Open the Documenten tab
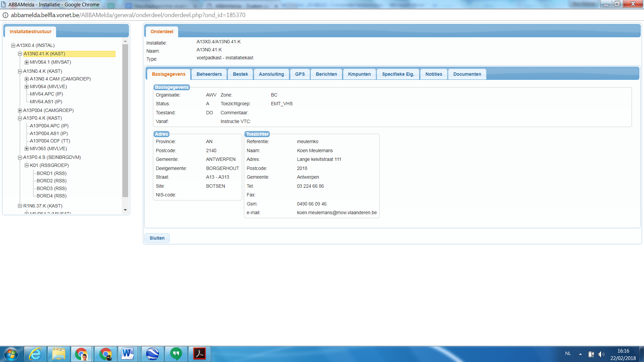 (467, 74)
